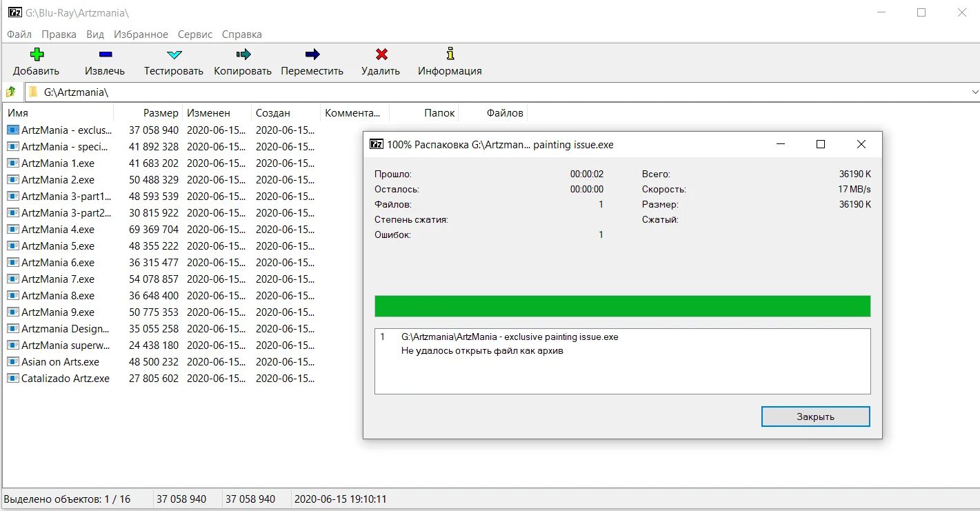This screenshot has width=980, height=511.
Task: Open the Избранное menu
Action: coord(141,34)
